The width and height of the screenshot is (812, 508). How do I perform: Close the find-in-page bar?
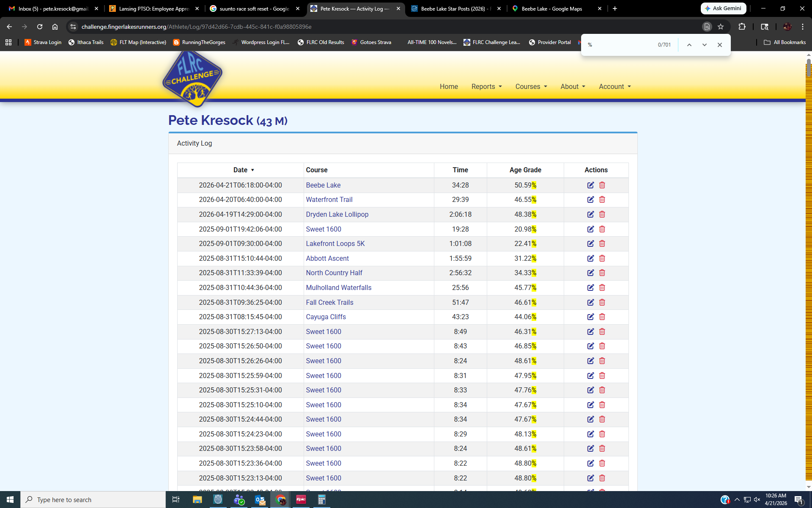719,45
